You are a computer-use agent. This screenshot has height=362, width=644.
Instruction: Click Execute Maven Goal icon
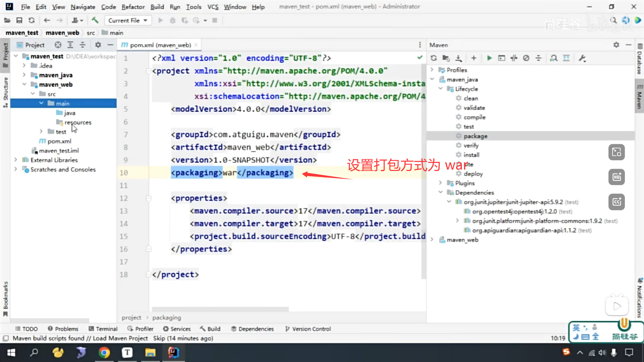click(501, 58)
